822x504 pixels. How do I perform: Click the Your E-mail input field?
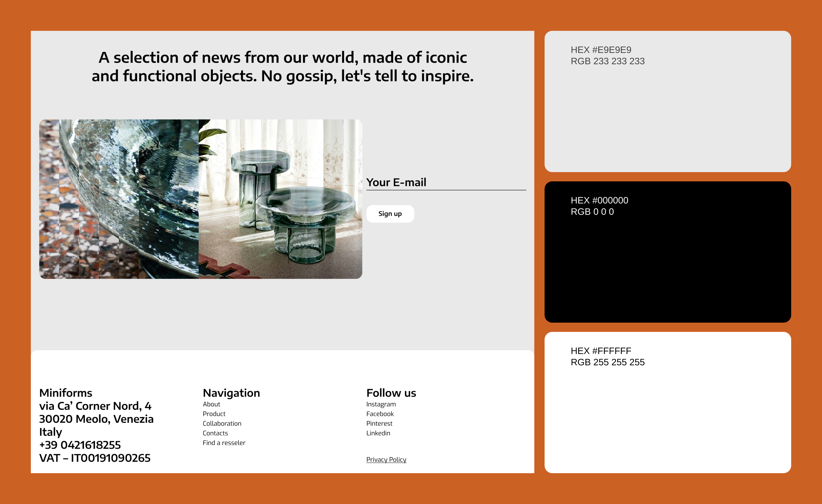click(446, 182)
